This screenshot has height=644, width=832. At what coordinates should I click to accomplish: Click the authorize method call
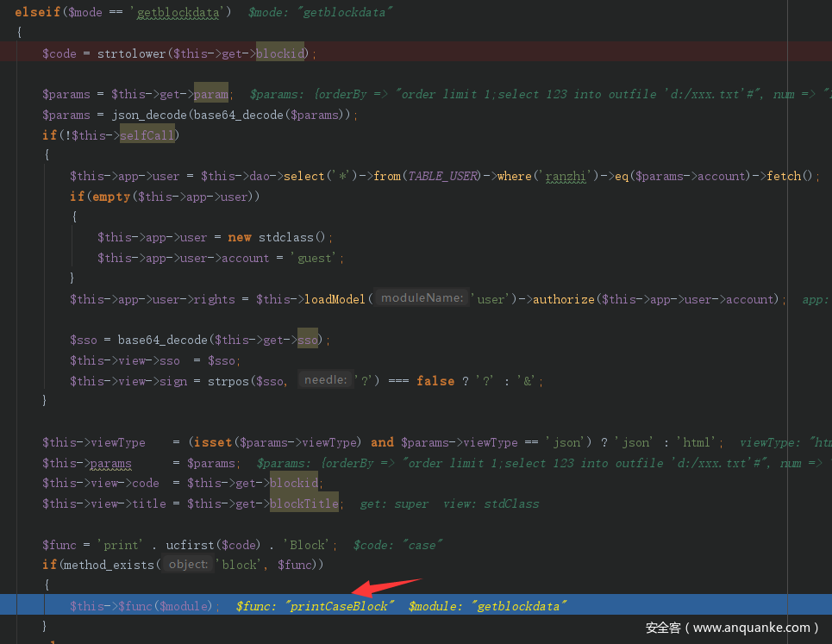coord(563,299)
